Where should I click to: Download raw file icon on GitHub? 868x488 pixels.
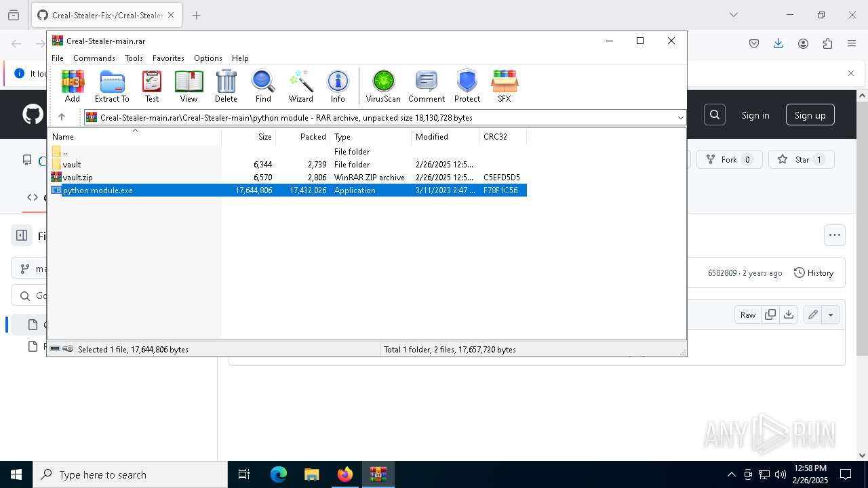[788, 314]
